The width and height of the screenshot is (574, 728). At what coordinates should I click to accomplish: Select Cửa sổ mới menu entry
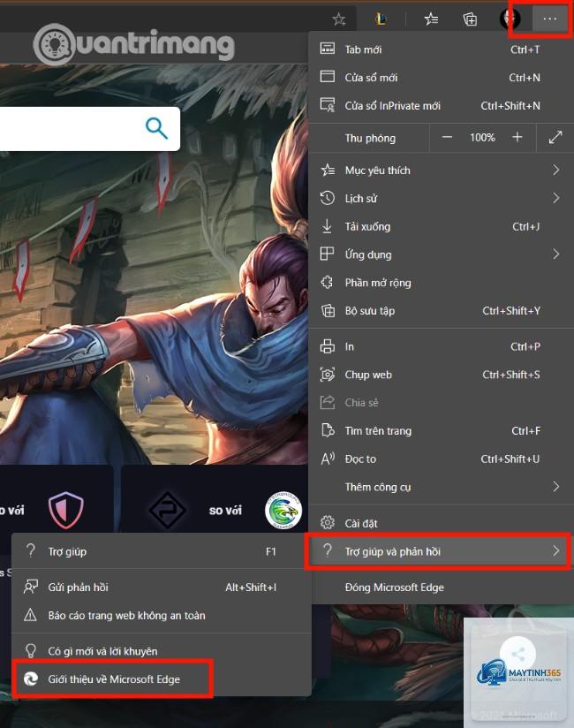(441, 77)
